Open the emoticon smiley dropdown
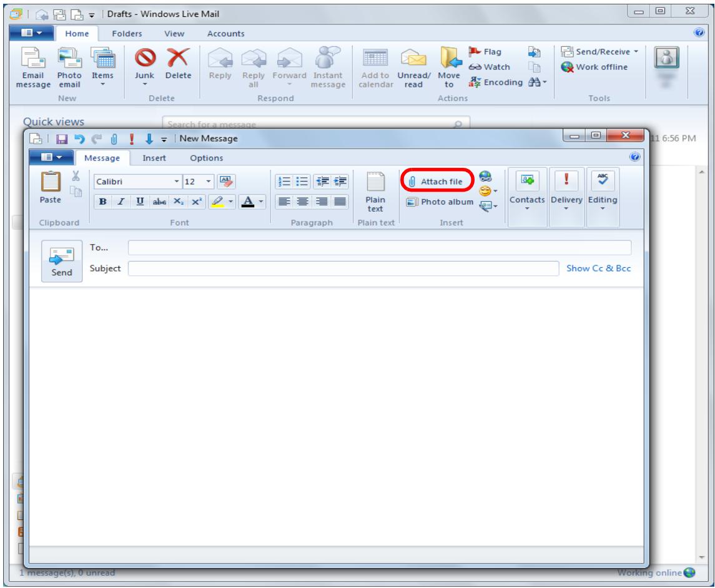 [x=488, y=191]
